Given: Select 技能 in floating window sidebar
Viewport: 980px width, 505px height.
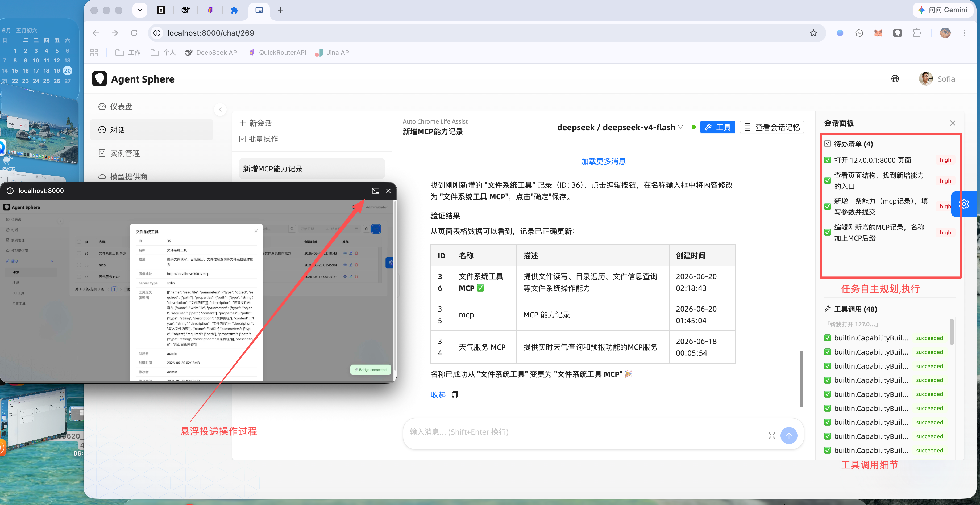Looking at the screenshot, I should (x=31, y=283).
